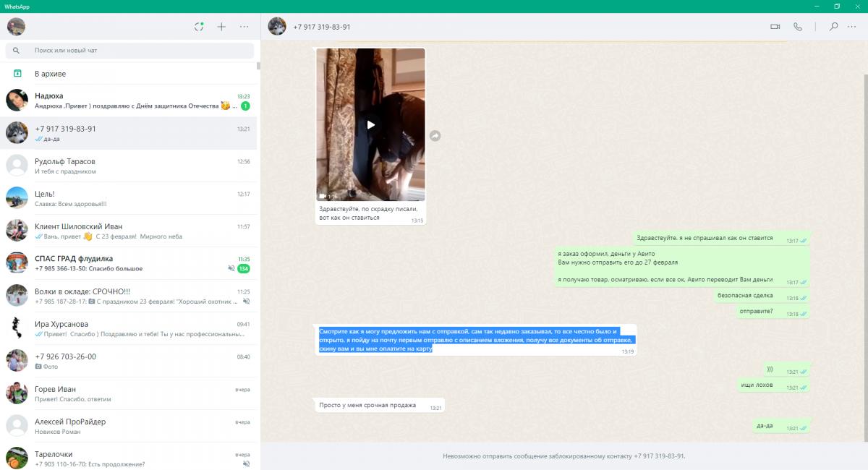Start a voice call with this contact
The height and width of the screenshot is (470, 868).
coord(798,27)
